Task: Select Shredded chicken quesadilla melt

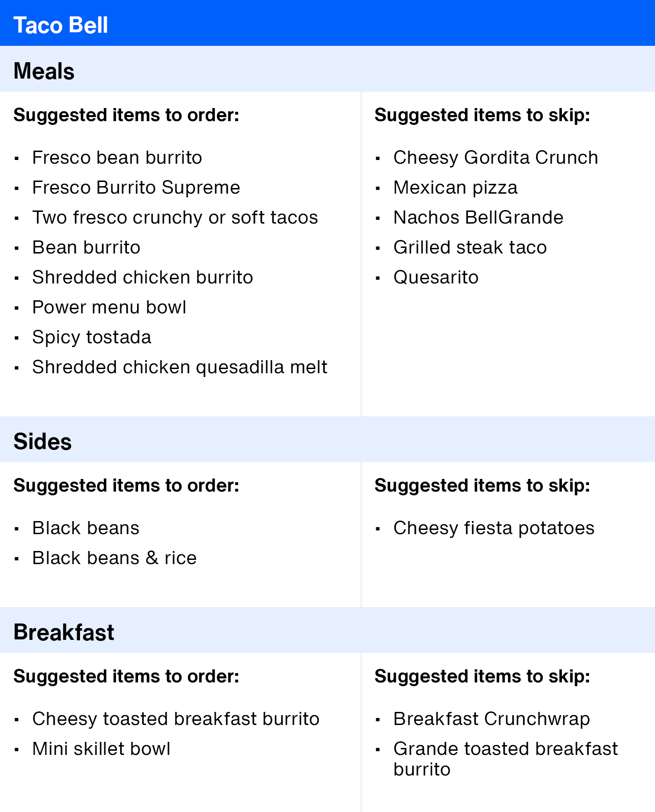Action: (x=179, y=367)
